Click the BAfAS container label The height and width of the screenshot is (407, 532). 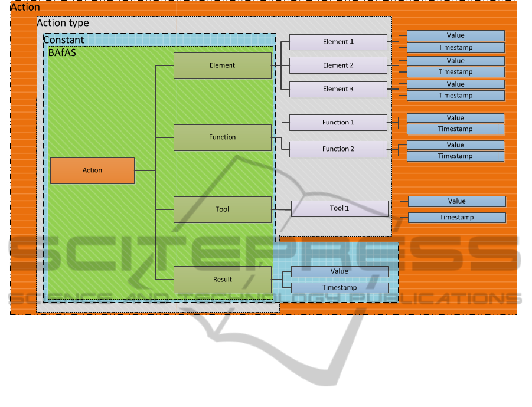[x=62, y=52]
